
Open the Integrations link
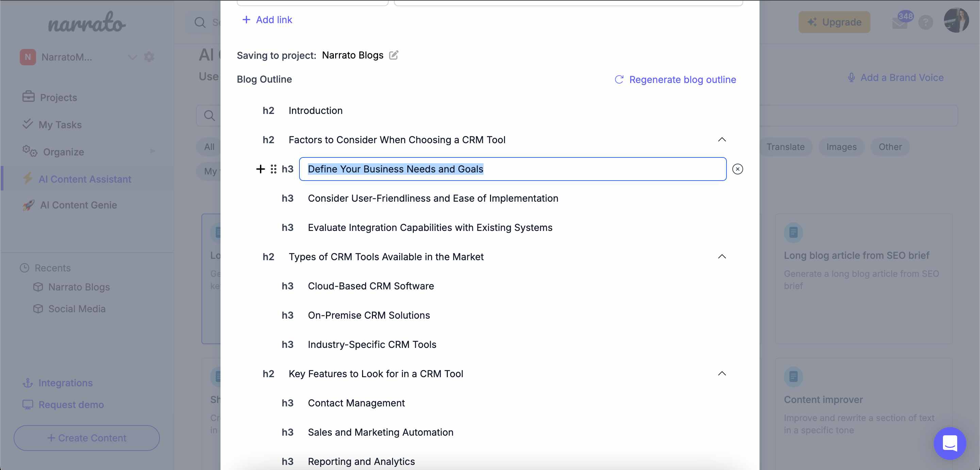point(58,383)
